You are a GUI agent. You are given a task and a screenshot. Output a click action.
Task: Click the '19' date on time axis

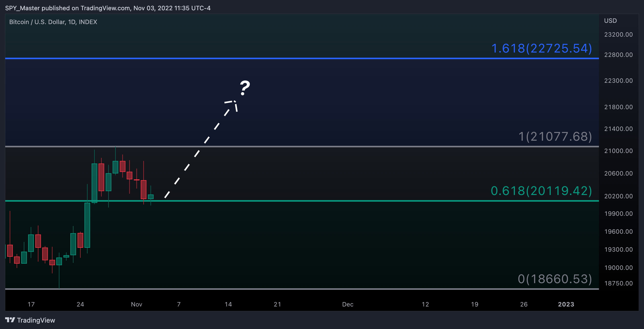click(x=475, y=304)
